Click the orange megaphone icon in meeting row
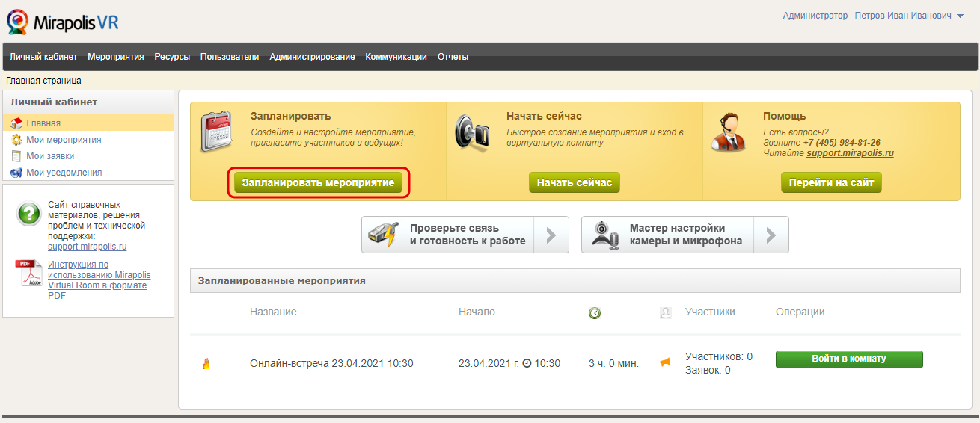 (665, 363)
